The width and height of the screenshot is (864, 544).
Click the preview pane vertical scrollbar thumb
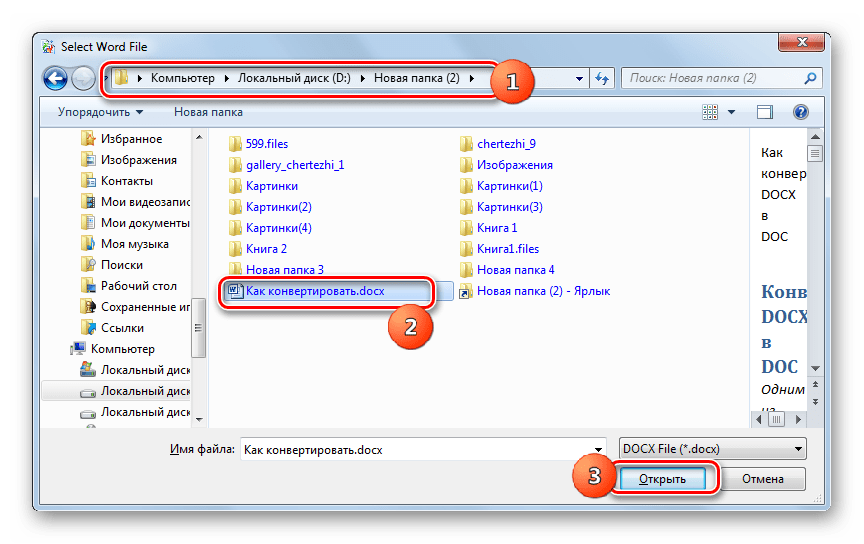815,153
